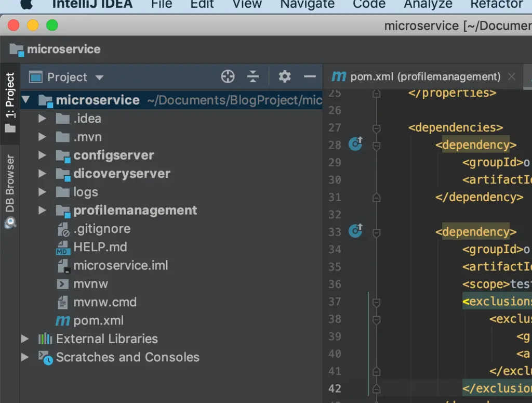This screenshot has height=403, width=532.
Task: Expand Scratches and Consoles node
Action: [25, 357]
